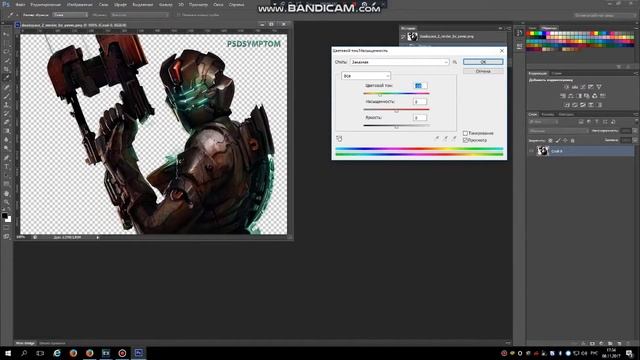Open preset options icon next to Заказная
The width and height of the screenshot is (640, 360).
(x=455, y=62)
